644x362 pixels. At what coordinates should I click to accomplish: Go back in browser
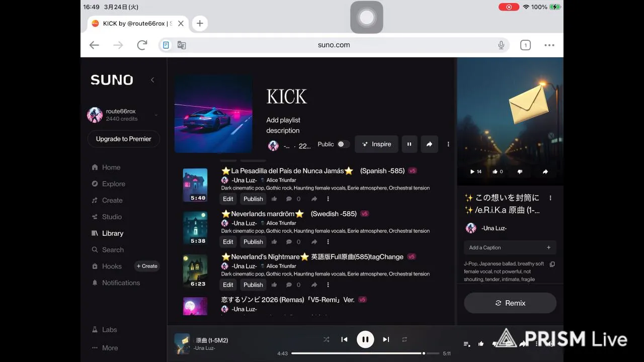point(94,45)
